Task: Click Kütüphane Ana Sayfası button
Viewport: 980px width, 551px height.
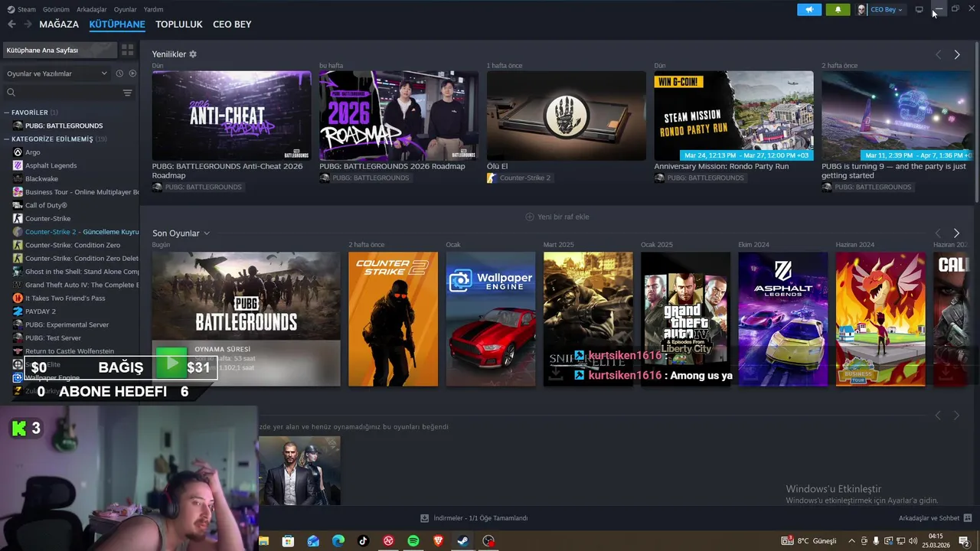Action: click(x=60, y=50)
